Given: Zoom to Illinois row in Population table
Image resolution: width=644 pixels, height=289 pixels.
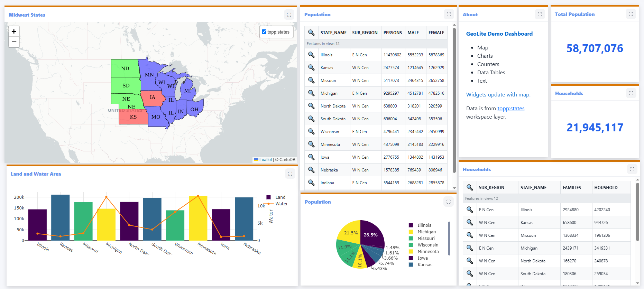Looking at the screenshot, I should point(311,55).
